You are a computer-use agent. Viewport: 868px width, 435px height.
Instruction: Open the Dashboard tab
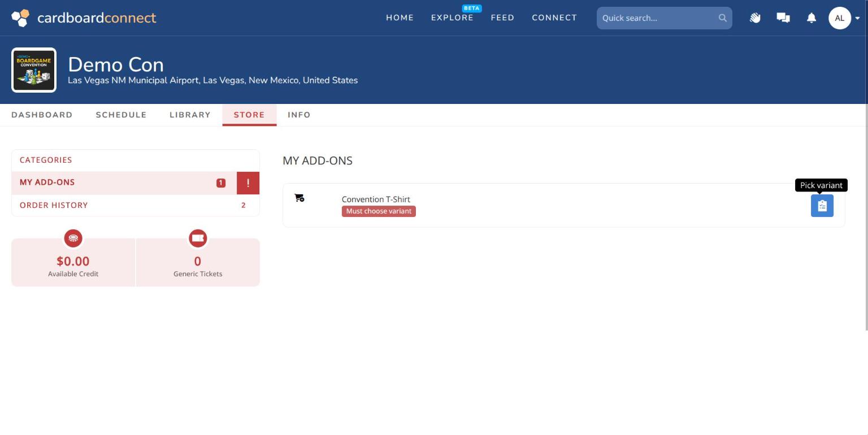[42, 115]
